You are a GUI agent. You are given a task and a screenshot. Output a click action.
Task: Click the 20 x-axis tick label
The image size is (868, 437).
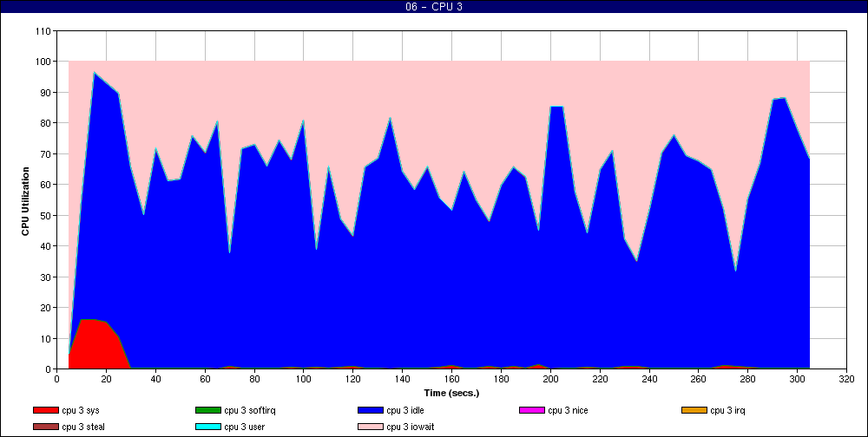(x=106, y=380)
